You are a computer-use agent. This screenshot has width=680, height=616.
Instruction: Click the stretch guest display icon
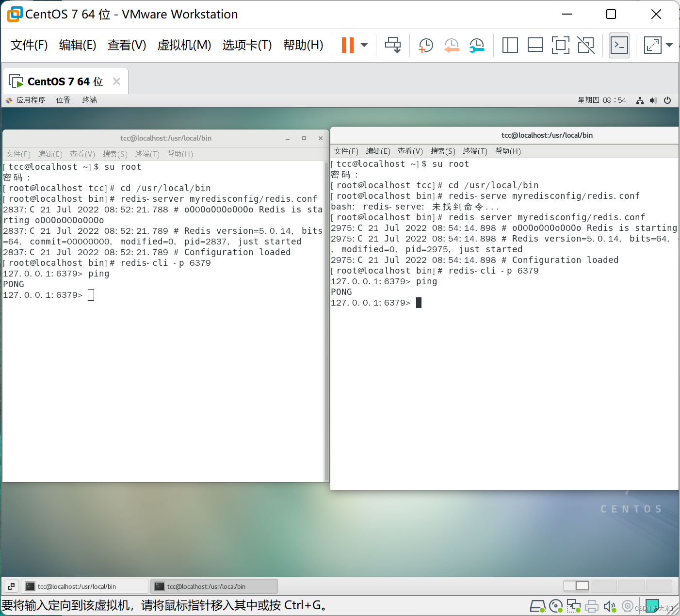coord(652,45)
